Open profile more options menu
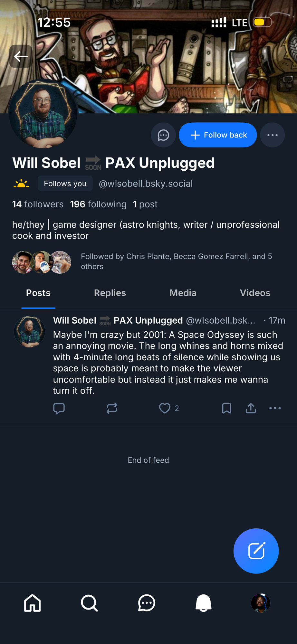 [272, 135]
